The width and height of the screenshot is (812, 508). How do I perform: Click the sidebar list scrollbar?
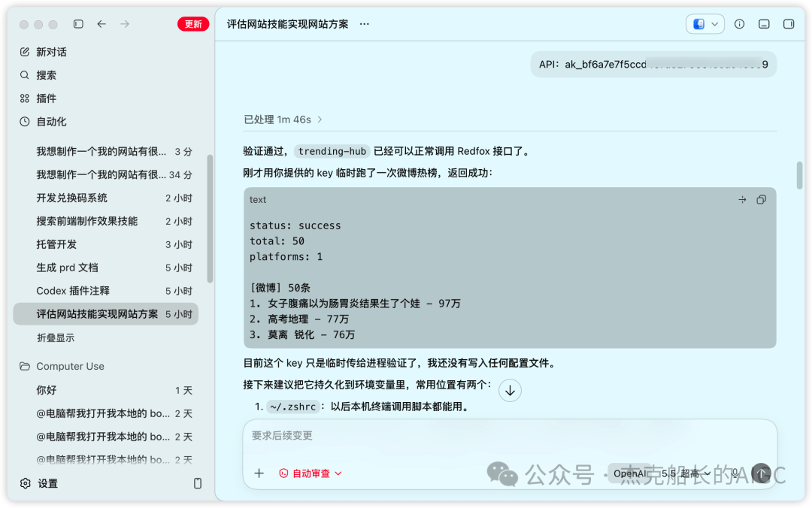click(x=210, y=219)
